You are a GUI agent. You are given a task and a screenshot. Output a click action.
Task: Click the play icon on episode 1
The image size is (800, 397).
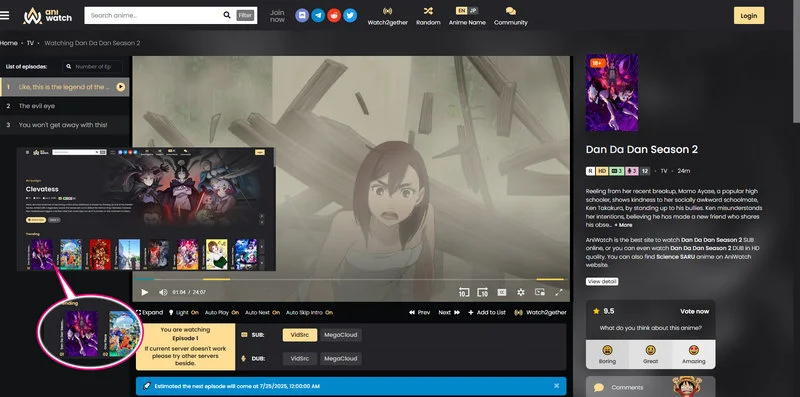[120, 87]
